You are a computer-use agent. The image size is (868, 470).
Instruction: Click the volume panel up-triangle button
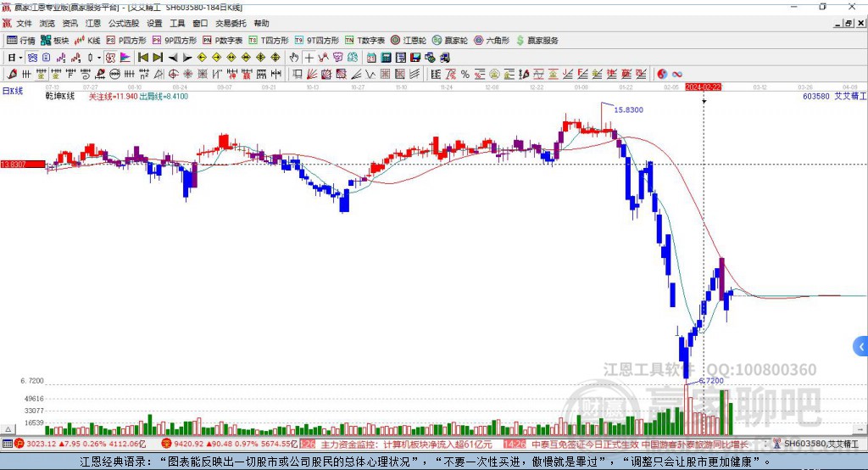point(8,429)
